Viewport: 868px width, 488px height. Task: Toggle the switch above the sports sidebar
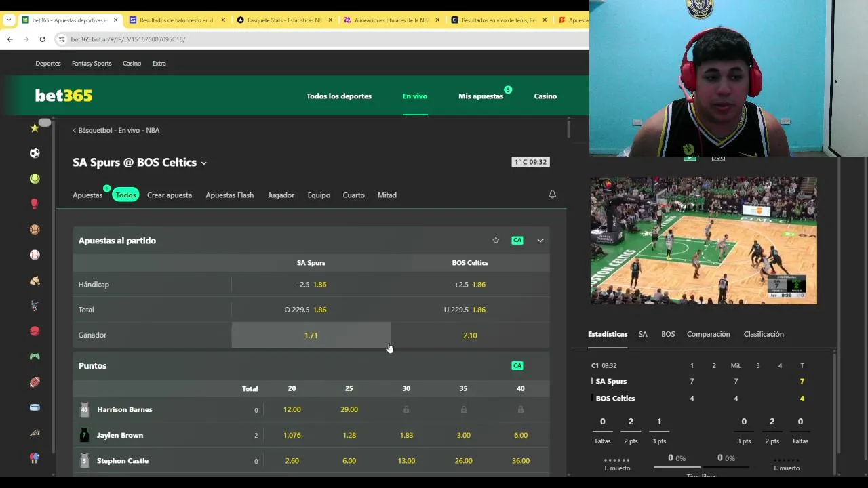(44, 123)
